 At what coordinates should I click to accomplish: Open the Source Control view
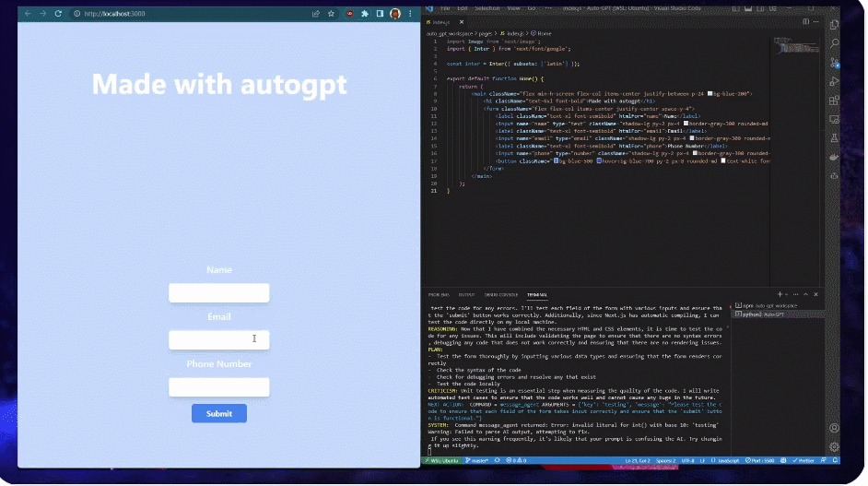point(834,63)
